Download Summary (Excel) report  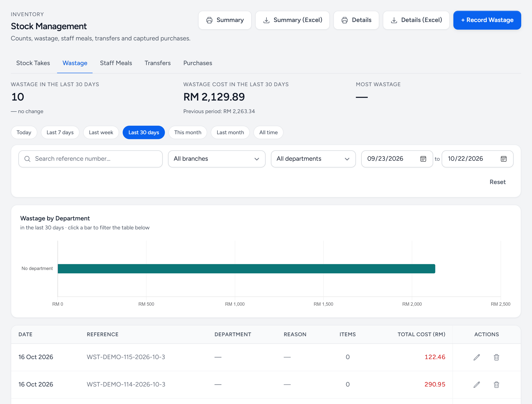click(x=292, y=20)
